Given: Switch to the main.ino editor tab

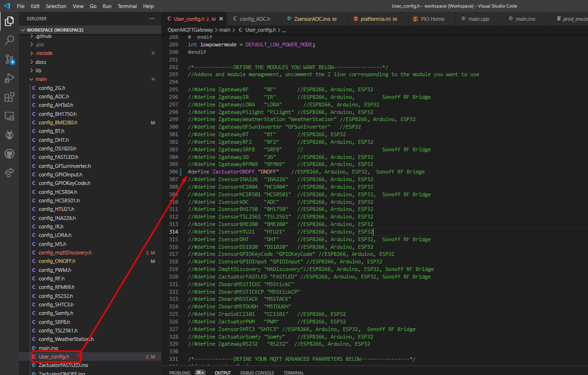Looking at the screenshot, I should point(526,19).
